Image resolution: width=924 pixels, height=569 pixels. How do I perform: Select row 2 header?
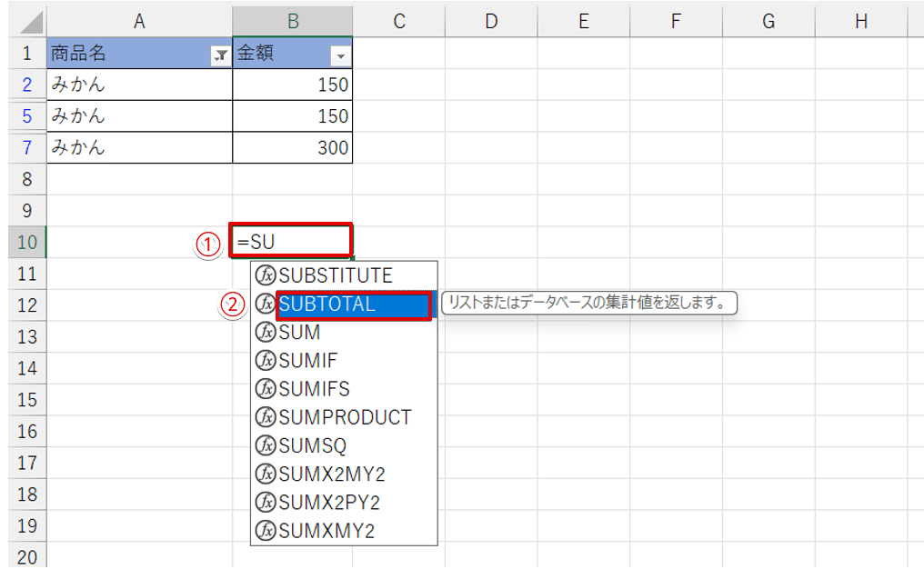pos(27,85)
